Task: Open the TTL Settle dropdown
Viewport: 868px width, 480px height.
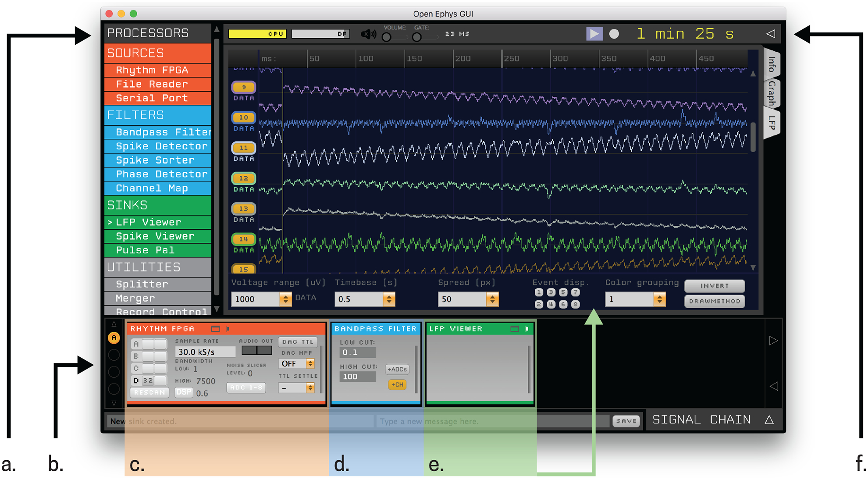Action: click(297, 388)
